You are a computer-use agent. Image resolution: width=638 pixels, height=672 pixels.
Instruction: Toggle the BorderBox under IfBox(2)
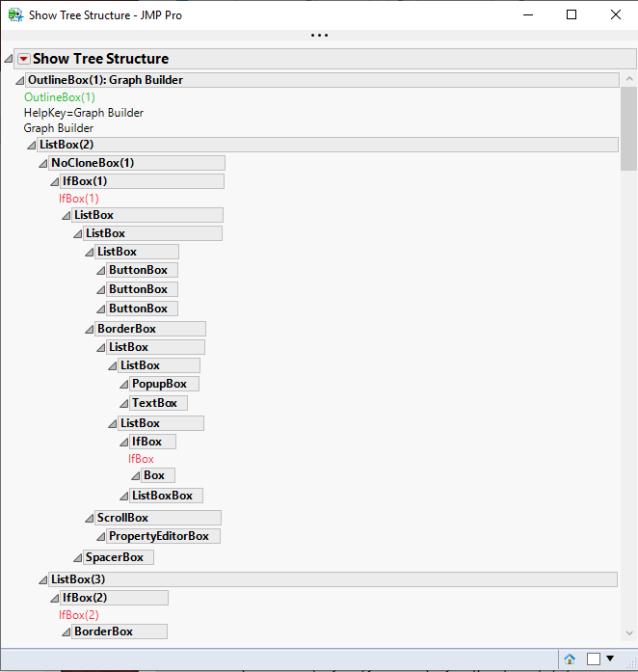[x=66, y=632]
